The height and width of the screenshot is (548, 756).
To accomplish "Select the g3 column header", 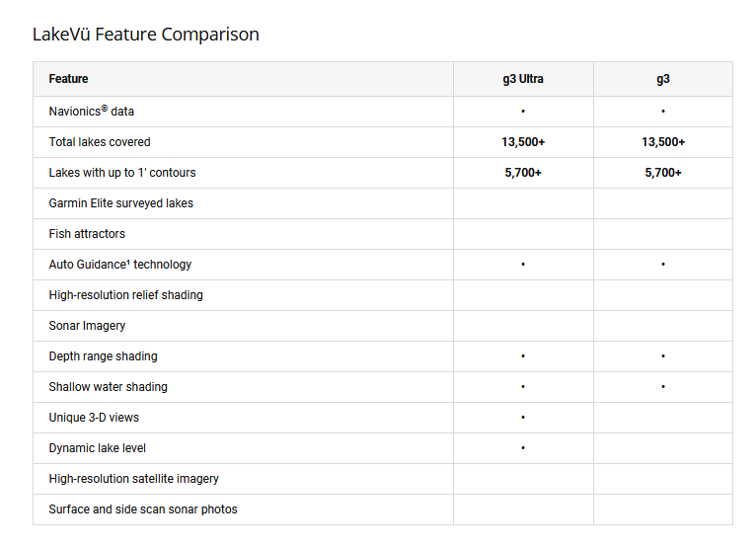I will point(663,79).
